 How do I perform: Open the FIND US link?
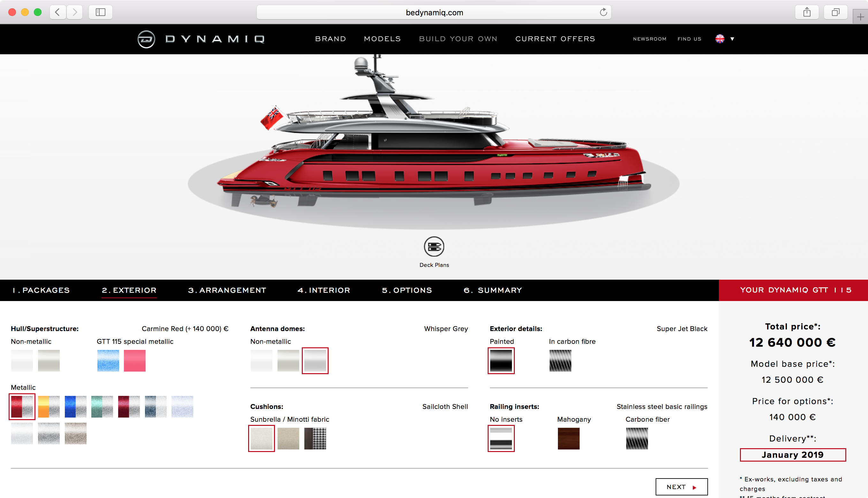(689, 39)
